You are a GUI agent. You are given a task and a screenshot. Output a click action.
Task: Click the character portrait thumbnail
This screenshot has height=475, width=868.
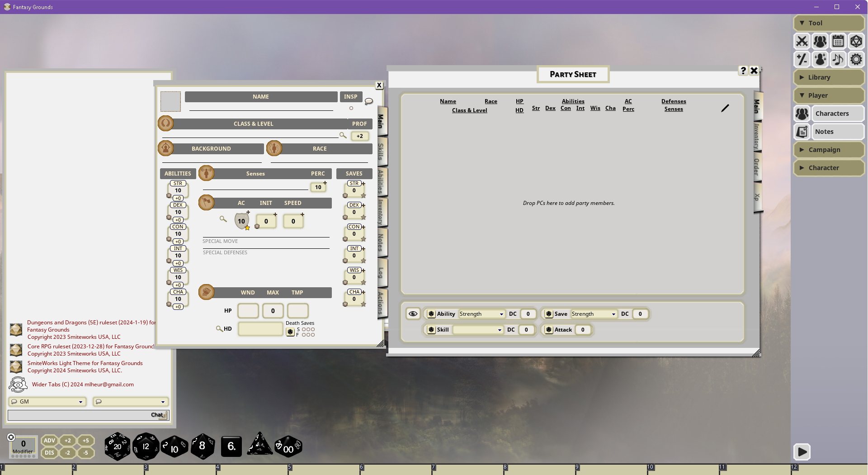pyautogui.click(x=170, y=101)
